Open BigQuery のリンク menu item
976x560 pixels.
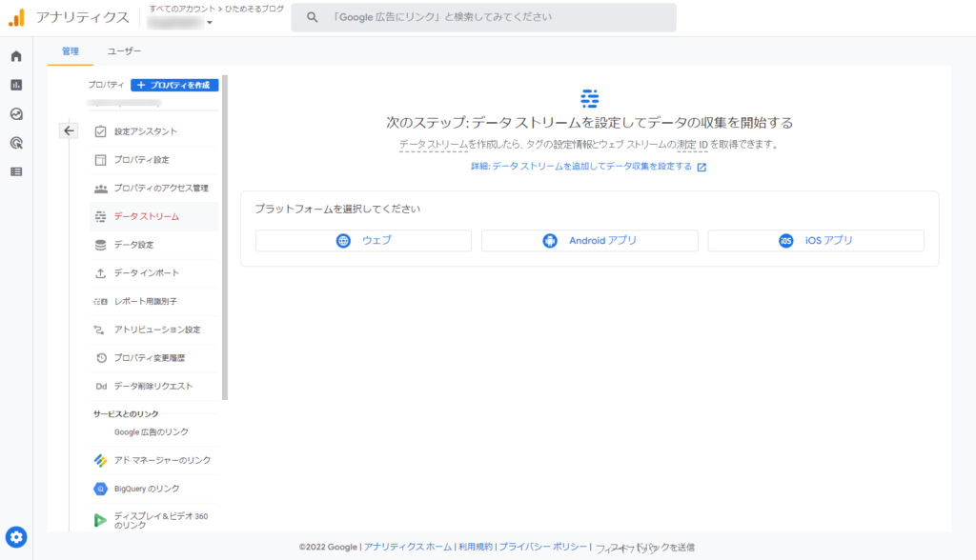(x=147, y=489)
